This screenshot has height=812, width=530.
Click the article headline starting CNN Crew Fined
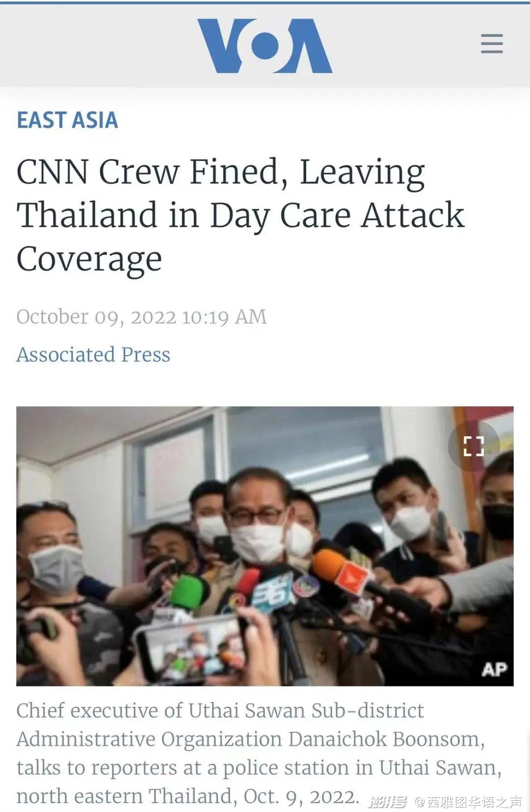pos(240,215)
